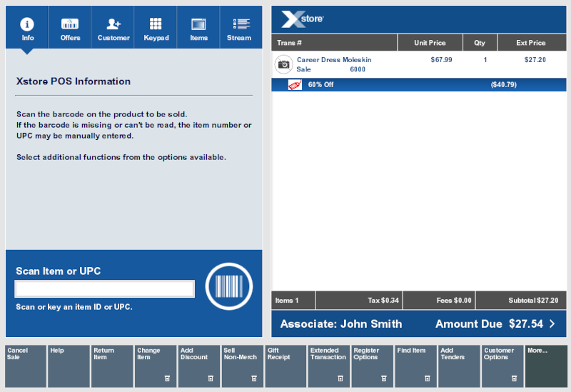Click the $67.99 unit price
Screen dimensions: 571x392
[441, 60]
